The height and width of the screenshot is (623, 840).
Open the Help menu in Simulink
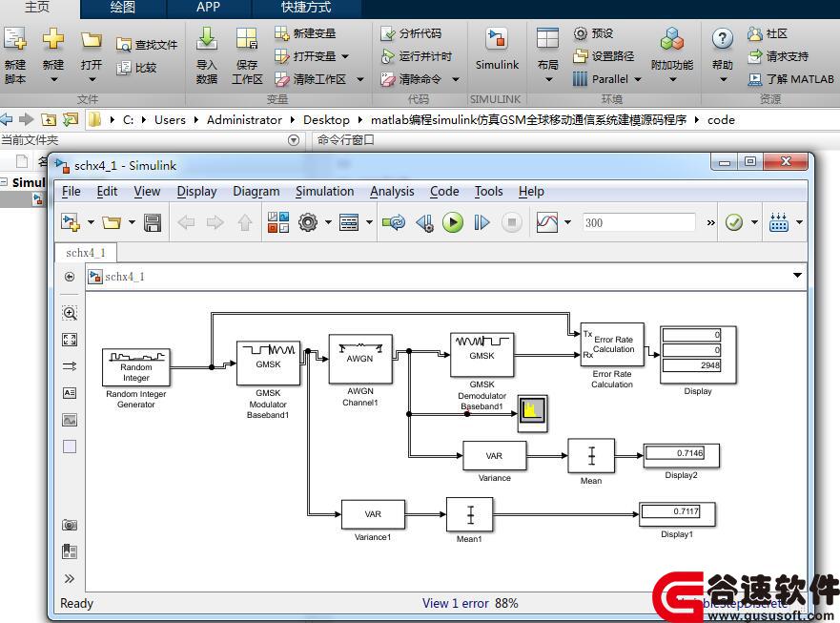pyautogui.click(x=531, y=192)
